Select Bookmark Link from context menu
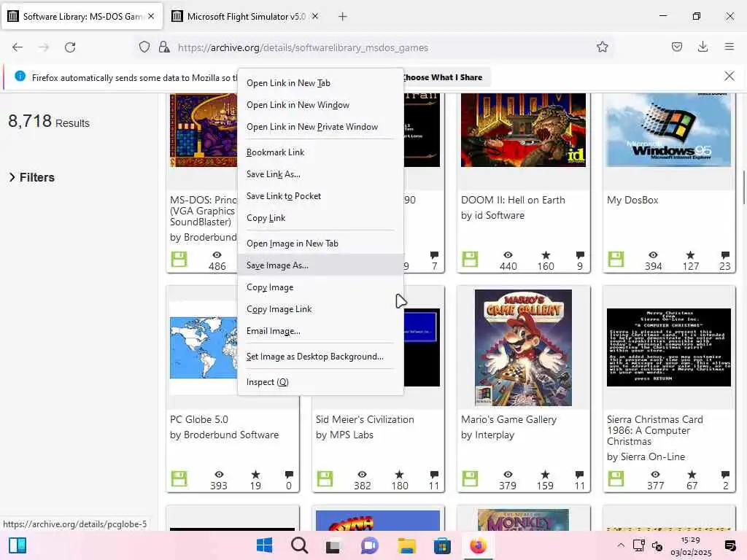 (x=320, y=152)
